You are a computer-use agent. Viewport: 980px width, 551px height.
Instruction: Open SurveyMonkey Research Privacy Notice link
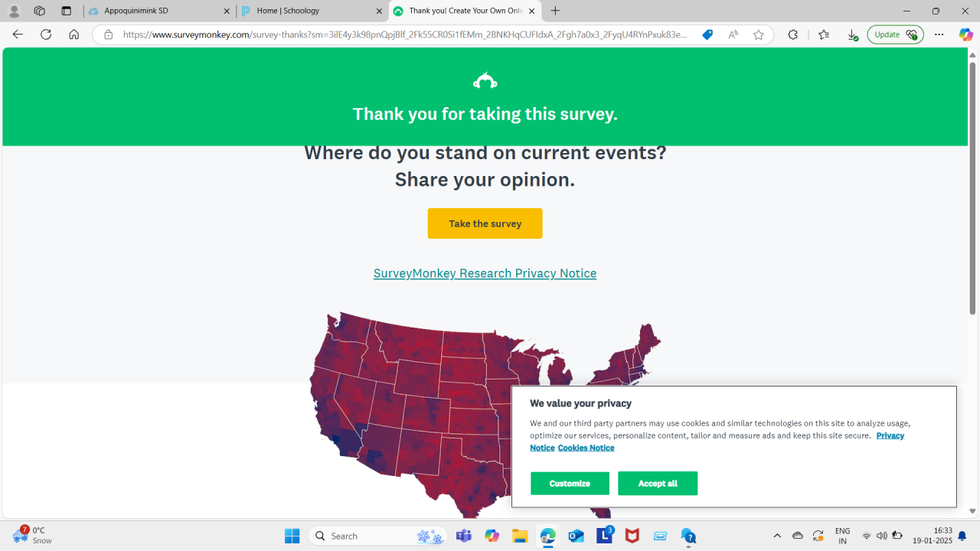[485, 273]
